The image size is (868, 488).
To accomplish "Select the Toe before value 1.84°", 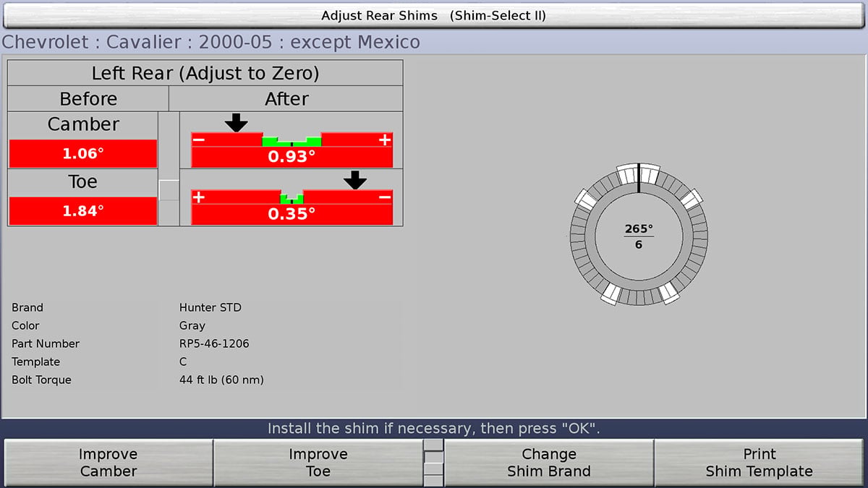I will pos(83,211).
